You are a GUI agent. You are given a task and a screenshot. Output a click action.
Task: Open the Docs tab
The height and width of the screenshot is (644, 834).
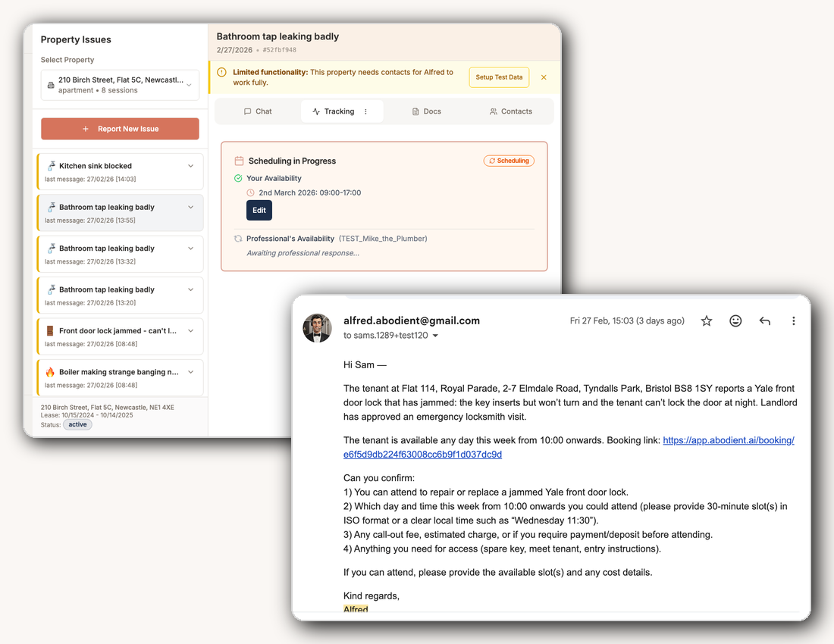426,111
